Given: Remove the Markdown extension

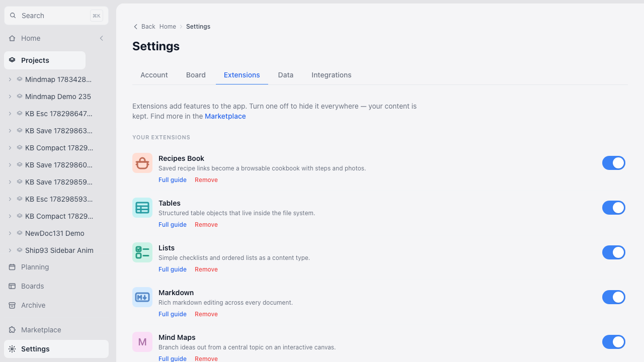Looking at the screenshot, I should pos(206,314).
